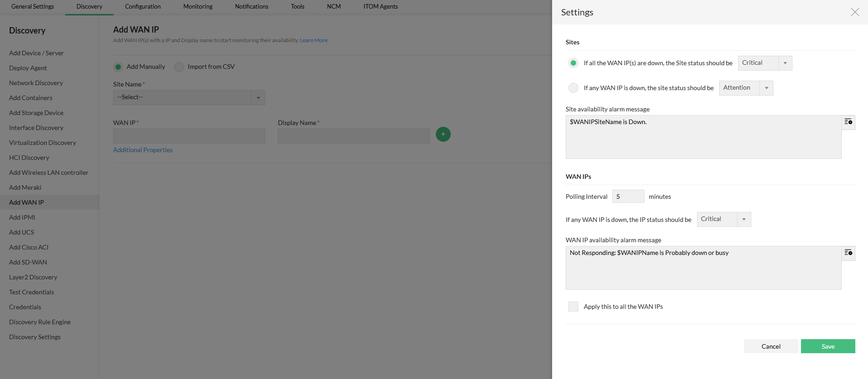Open Test Credentials page
Viewport: 868px width, 379px height.
[x=31, y=292]
